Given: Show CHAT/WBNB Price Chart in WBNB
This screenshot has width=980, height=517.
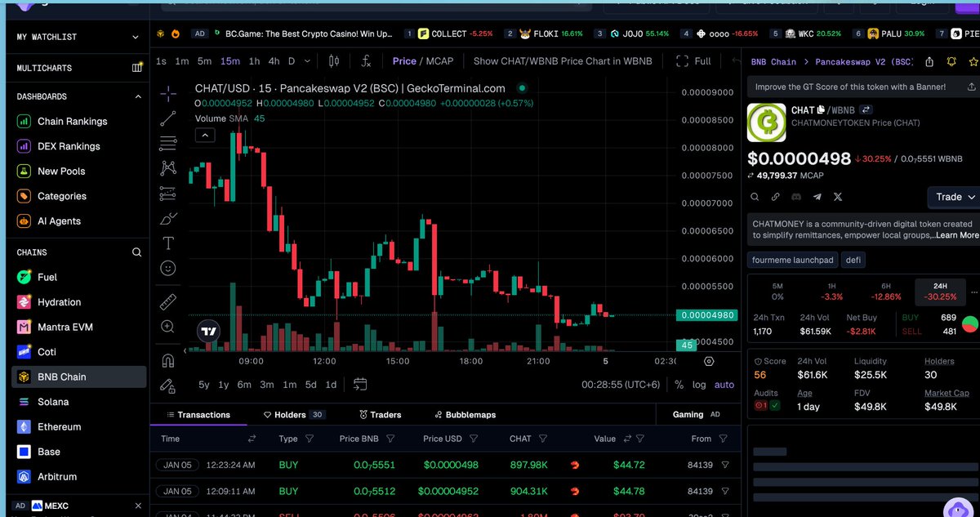Looking at the screenshot, I should point(563,61).
